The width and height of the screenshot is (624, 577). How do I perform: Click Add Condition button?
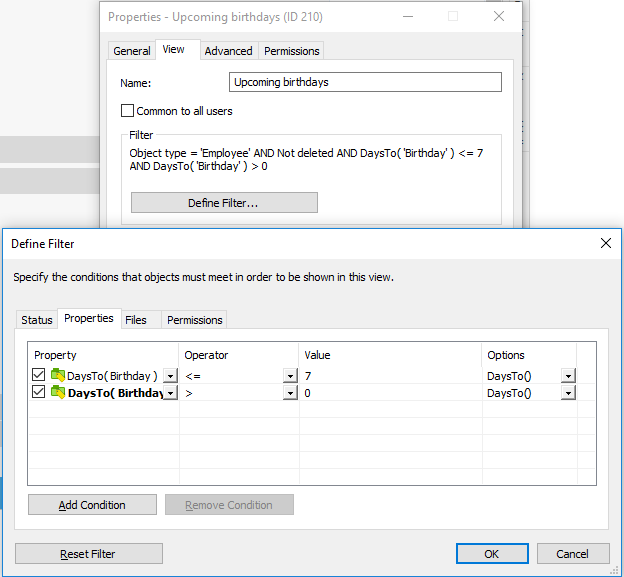(x=92, y=505)
